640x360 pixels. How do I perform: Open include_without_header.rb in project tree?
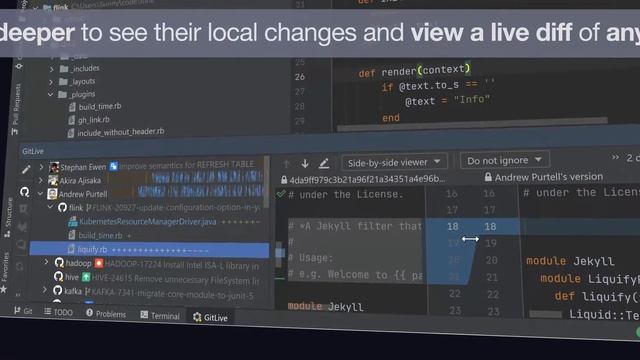(121, 132)
